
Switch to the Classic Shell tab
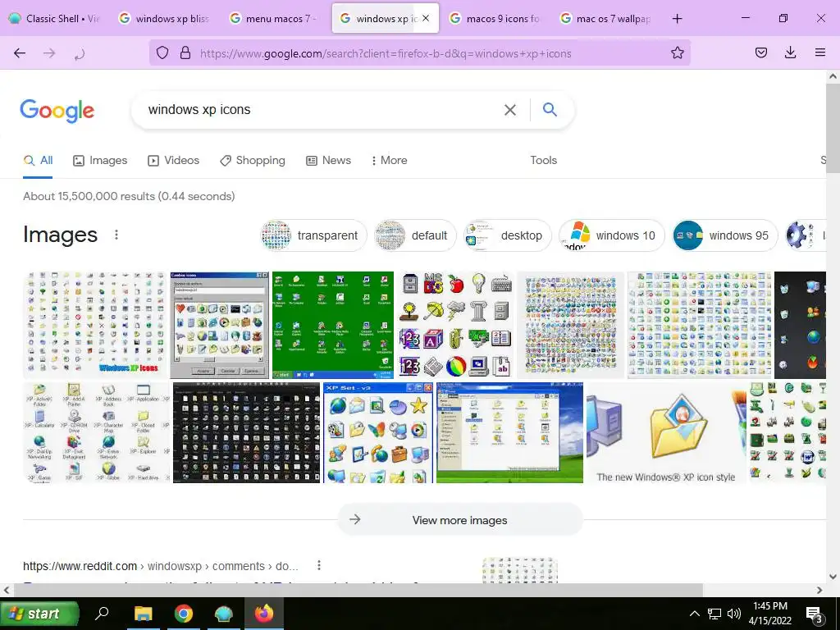[x=55, y=19]
